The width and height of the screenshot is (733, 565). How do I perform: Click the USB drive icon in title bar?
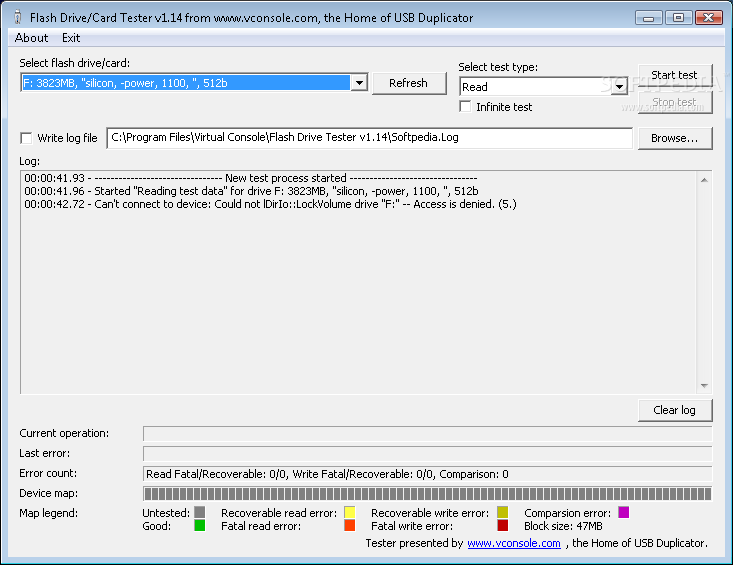[18, 18]
